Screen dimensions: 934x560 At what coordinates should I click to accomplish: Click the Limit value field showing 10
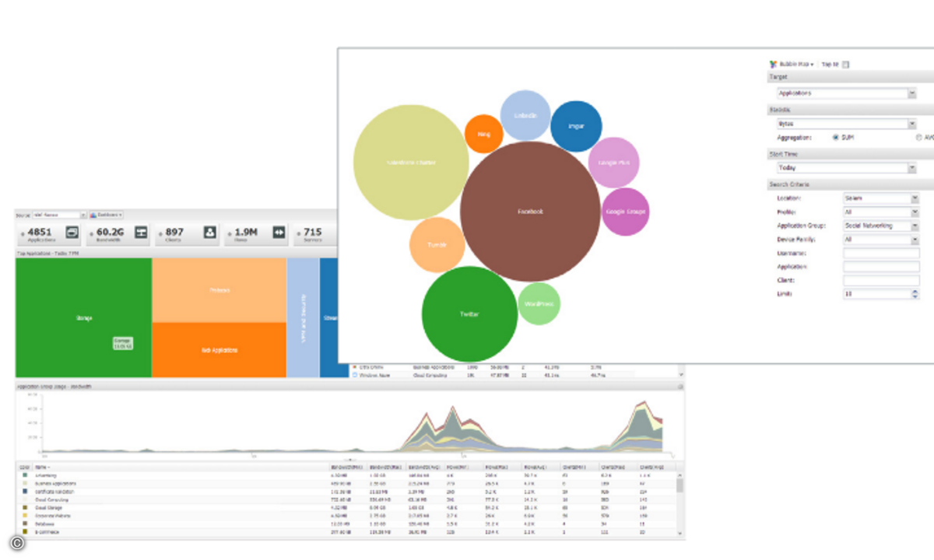coord(876,294)
